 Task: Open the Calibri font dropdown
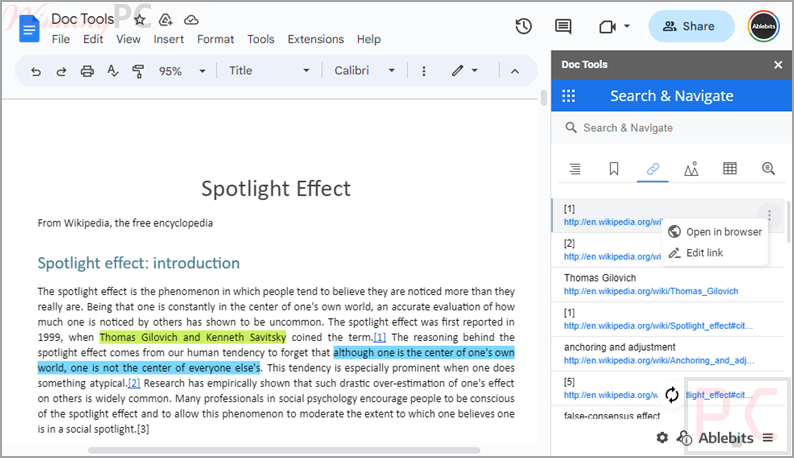coord(364,71)
